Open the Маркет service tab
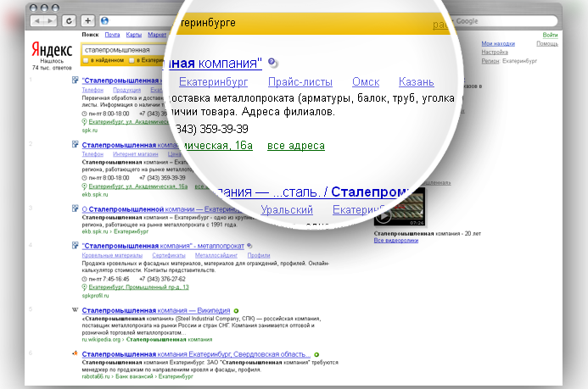This screenshot has height=389, width=588. pyautogui.click(x=157, y=35)
